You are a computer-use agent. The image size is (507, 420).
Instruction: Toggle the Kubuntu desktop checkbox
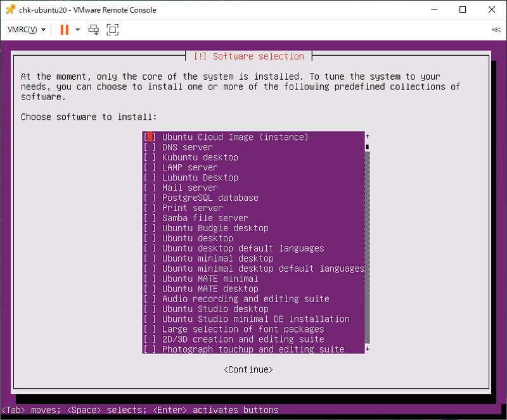point(150,157)
